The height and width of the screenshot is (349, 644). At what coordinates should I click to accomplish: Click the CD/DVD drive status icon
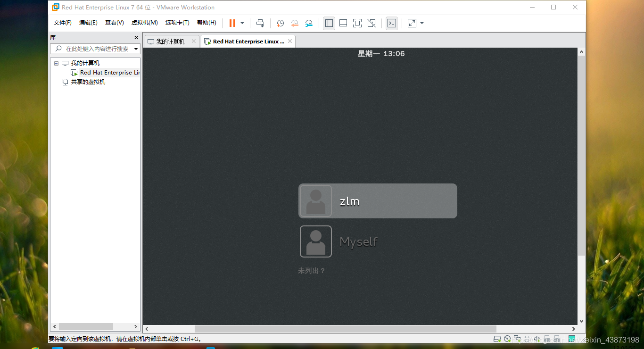(507, 339)
